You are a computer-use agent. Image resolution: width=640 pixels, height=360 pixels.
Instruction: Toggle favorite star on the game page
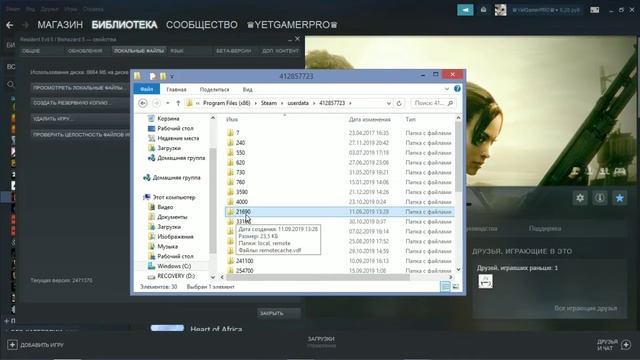(x=620, y=198)
